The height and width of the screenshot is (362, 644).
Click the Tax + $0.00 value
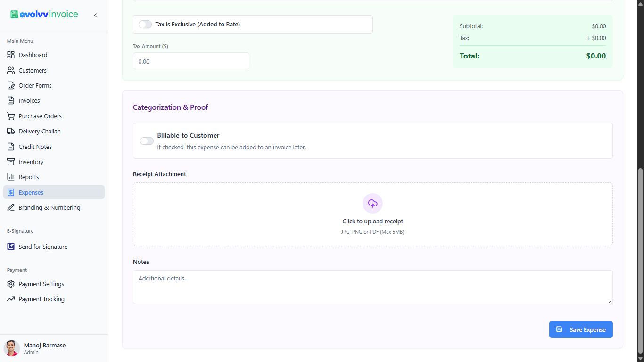tap(596, 38)
